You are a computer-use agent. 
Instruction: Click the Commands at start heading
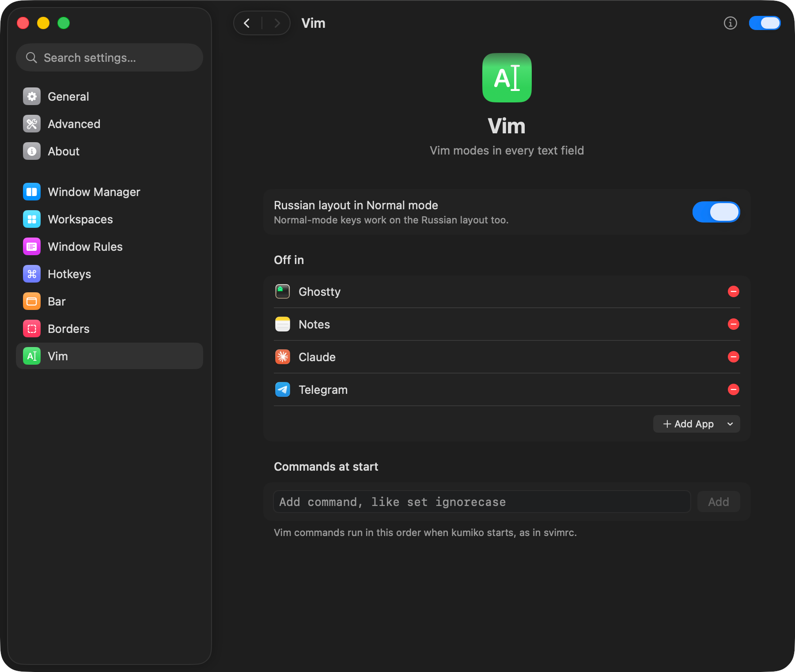point(326,467)
